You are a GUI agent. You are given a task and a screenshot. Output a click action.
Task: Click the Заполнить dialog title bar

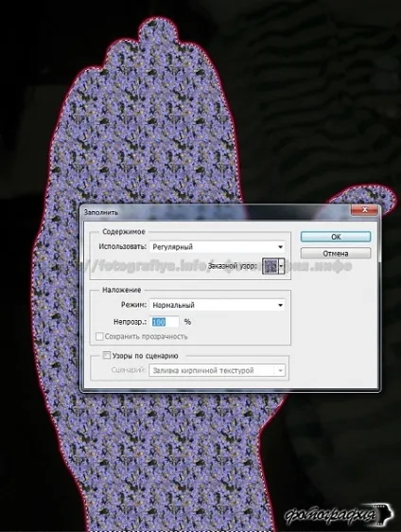pos(217,212)
